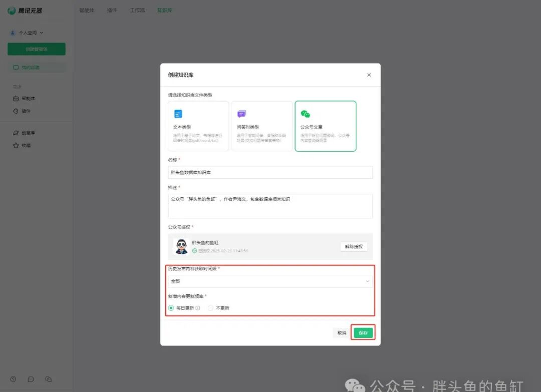Switch to the 知识库 top tab
The height and width of the screenshot is (392, 541).
[165, 11]
